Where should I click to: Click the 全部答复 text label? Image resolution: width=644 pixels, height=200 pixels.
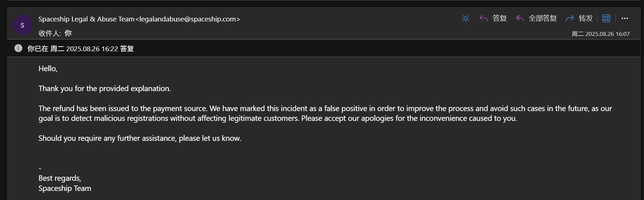[x=542, y=19]
